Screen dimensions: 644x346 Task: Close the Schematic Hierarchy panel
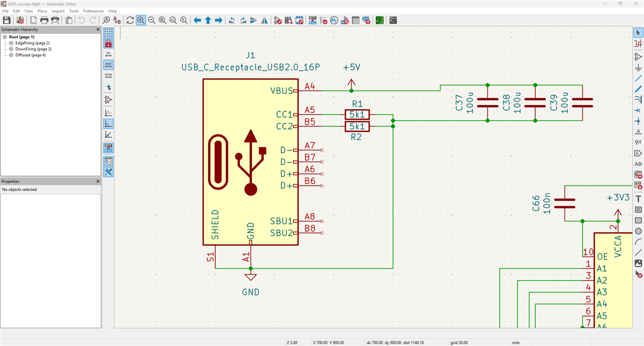click(98, 30)
